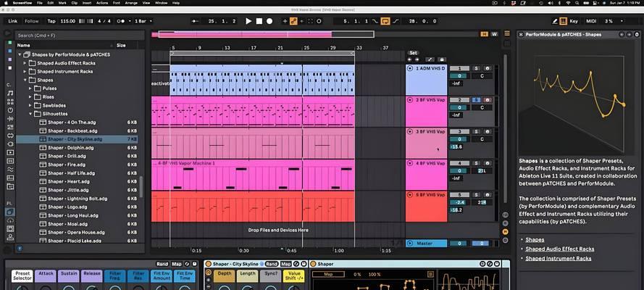Screen dimensions: 644x290
Task: Click the Set locator button
Action: [x=413, y=53]
